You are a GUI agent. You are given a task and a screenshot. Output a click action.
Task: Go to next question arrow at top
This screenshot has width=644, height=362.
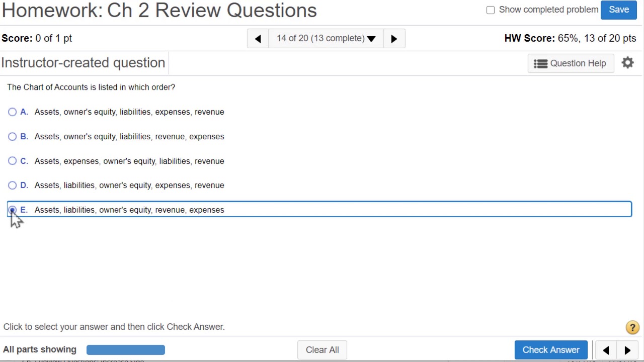(x=394, y=39)
